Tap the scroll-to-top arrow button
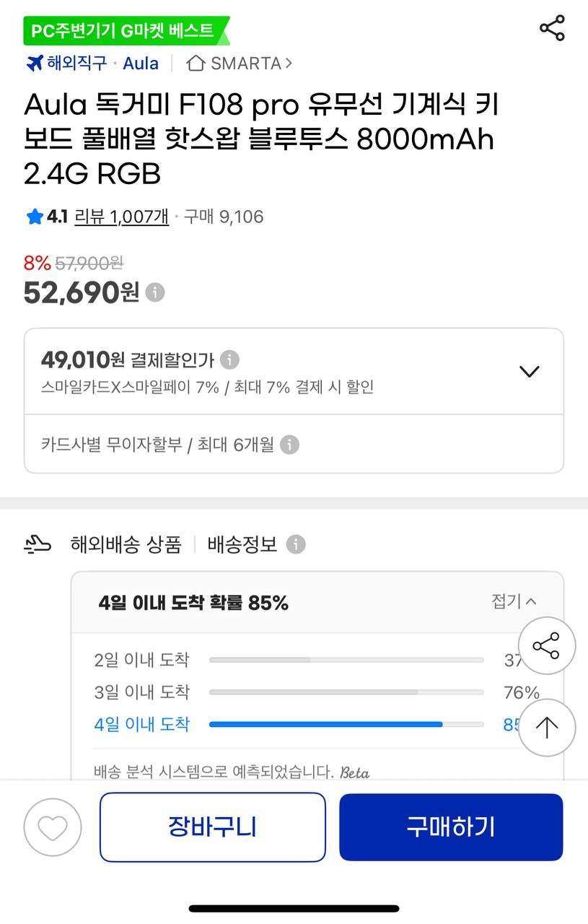Viewport: 588px width, 924px height. [x=546, y=728]
